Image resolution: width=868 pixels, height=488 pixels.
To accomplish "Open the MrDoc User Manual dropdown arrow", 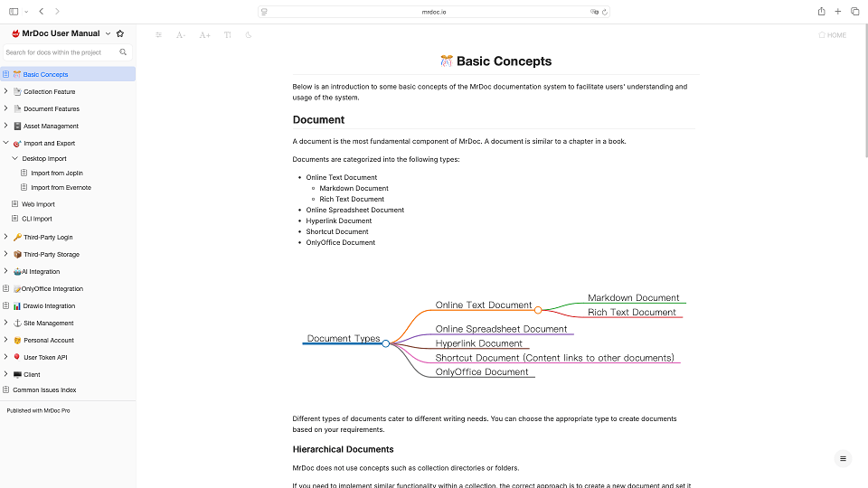I will click(x=108, y=33).
